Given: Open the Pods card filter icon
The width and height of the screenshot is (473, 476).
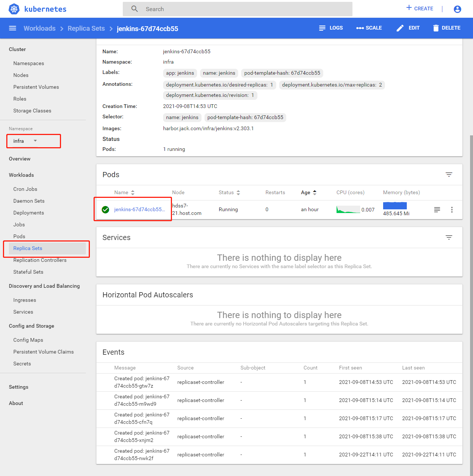Looking at the screenshot, I should [449, 175].
